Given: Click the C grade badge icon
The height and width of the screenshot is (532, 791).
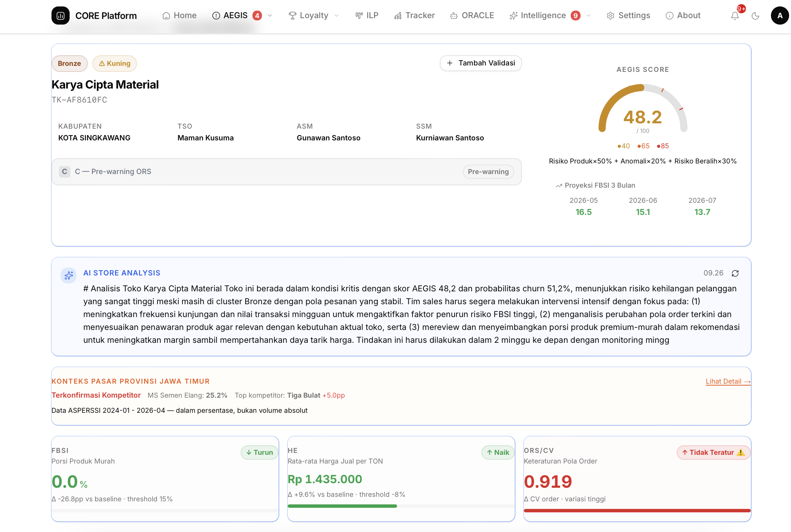Looking at the screenshot, I should [x=65, y=172].
